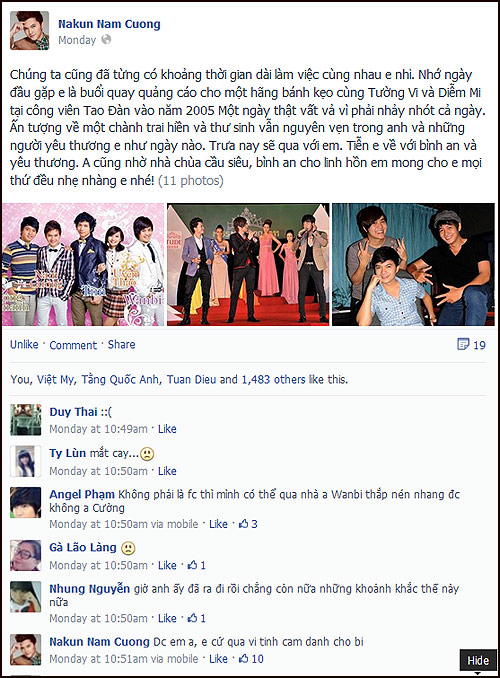Hide the chat panel using Hide button
The image size is (500, 678).
click(478, 660)
